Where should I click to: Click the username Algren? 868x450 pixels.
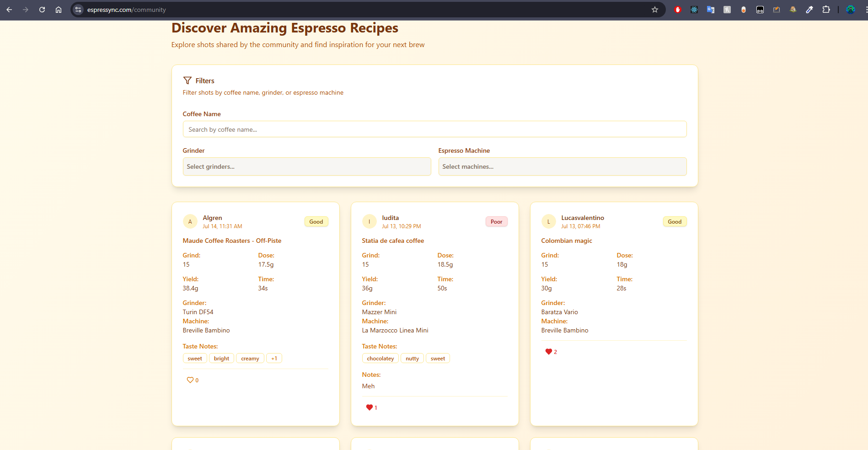coord(213,218)
